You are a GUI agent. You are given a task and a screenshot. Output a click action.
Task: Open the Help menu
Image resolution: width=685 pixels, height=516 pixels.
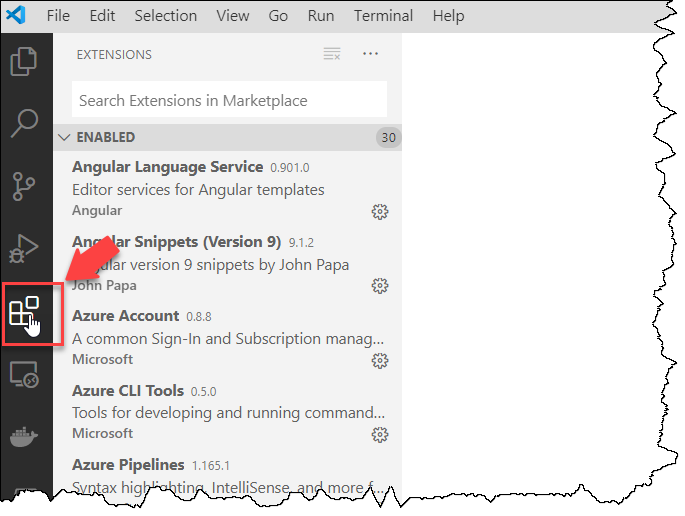(448, 16)
